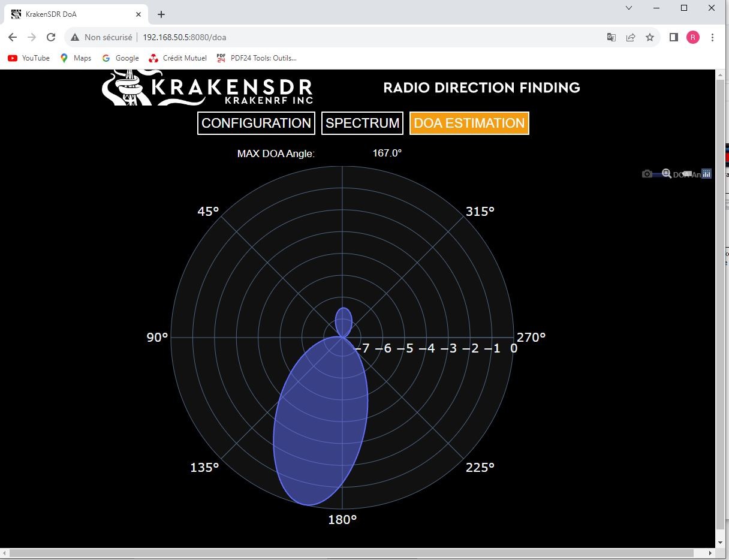Image resolution: width=729 pixels, height=560 pixels.
Task: Share this page using the share icon
Action: pyautogui.click(x=631, y=37)
